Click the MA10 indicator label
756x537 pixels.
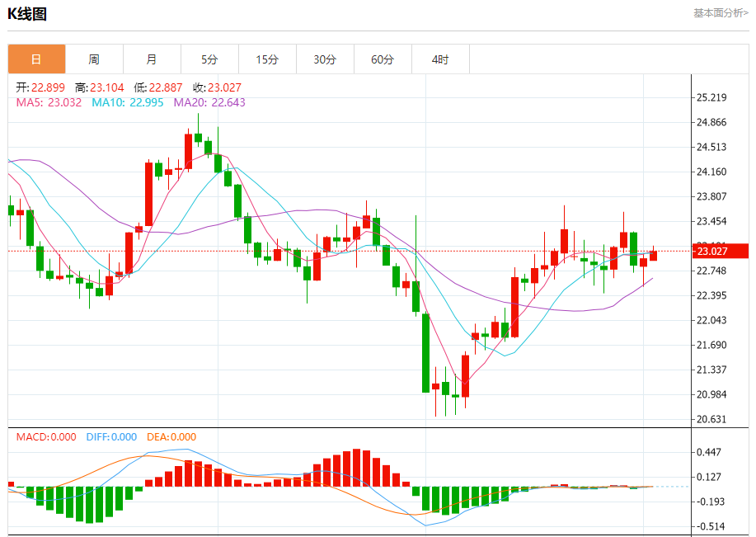click(127, 102)
